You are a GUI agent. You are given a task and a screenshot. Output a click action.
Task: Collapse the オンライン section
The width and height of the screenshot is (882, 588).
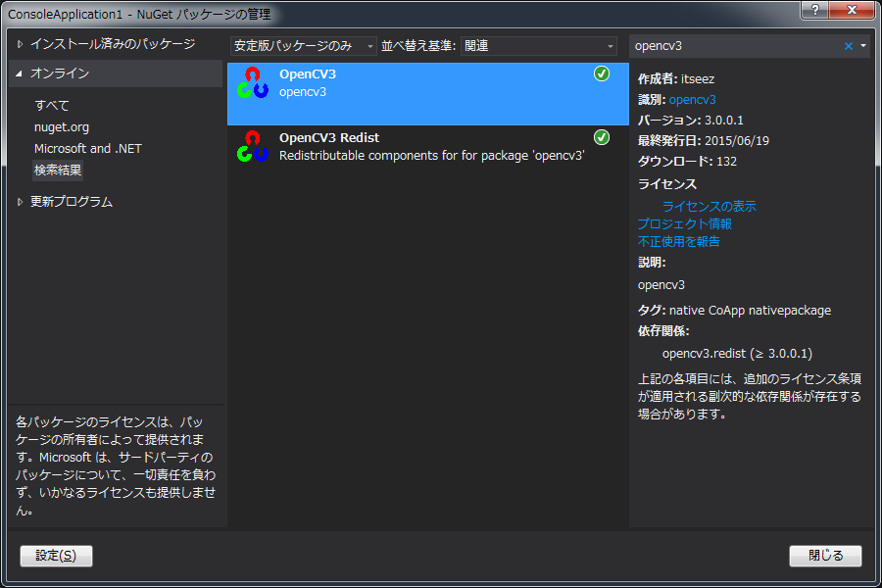tap(20, 73)
